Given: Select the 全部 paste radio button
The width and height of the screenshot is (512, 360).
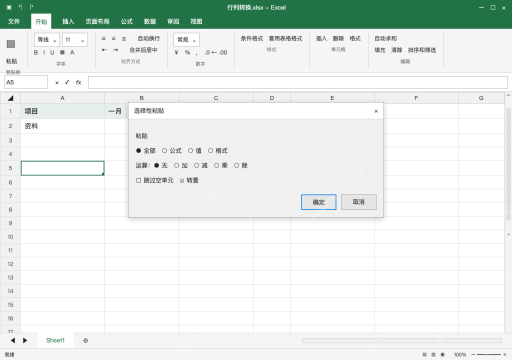Looking at the screenshot, I should pos(138,151).
